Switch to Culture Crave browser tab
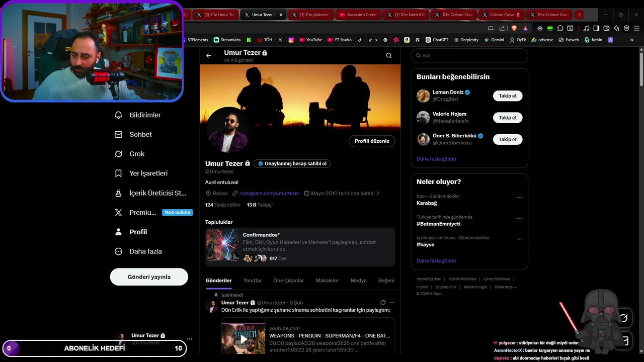 point(501,15)
